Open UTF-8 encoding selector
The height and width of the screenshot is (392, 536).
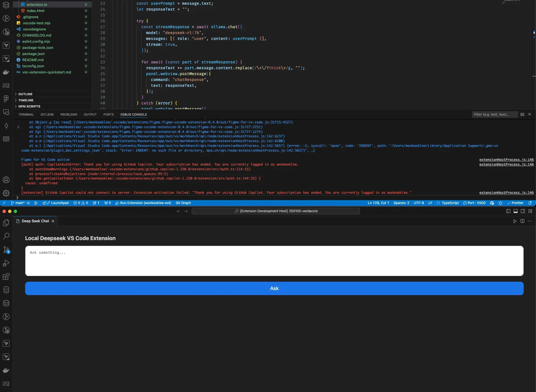point(419,203)
